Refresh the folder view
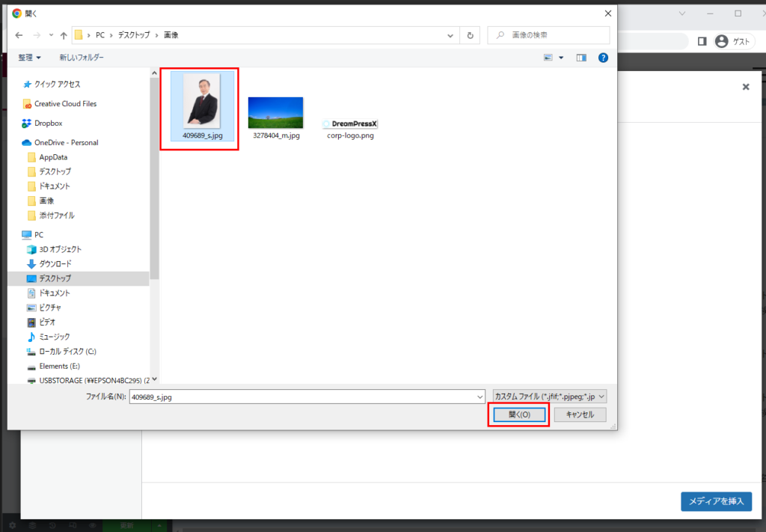 click(x=470, y=35)
